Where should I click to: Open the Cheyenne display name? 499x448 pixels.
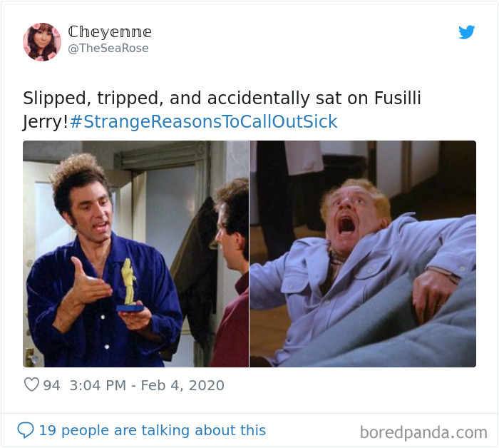coord(110,32)
